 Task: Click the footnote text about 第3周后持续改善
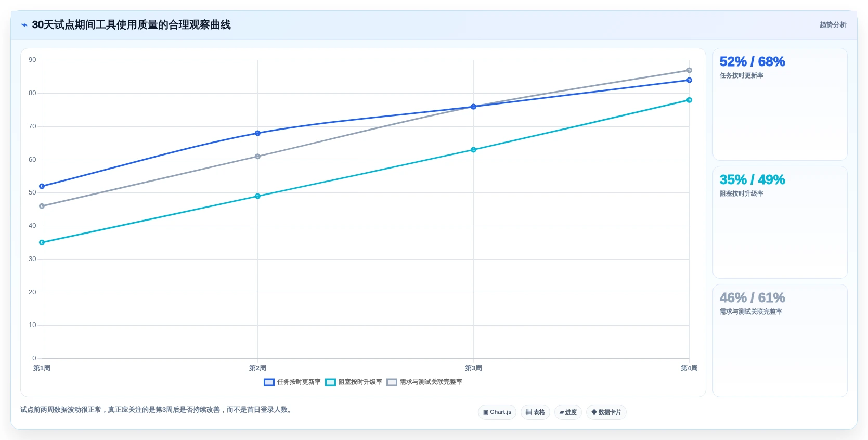157,410
